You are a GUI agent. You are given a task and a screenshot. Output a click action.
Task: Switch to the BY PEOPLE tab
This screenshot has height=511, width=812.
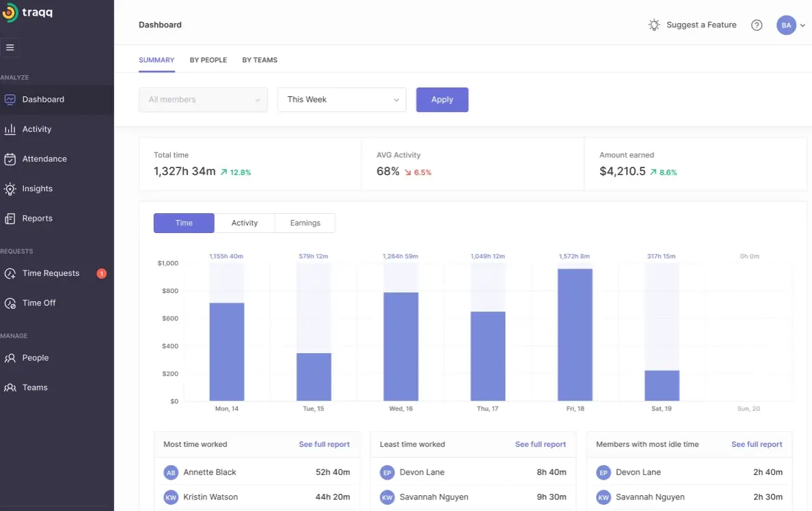[208, 60]
